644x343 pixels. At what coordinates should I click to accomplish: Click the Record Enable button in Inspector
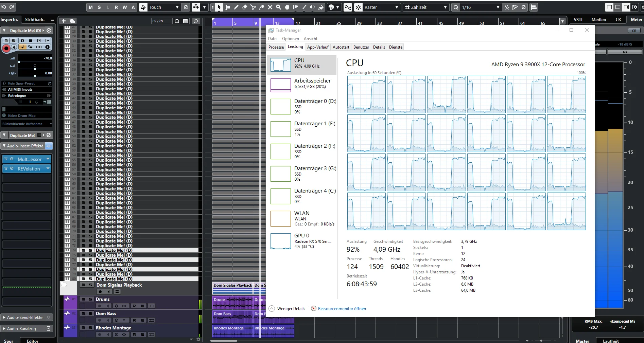[6, 49]
